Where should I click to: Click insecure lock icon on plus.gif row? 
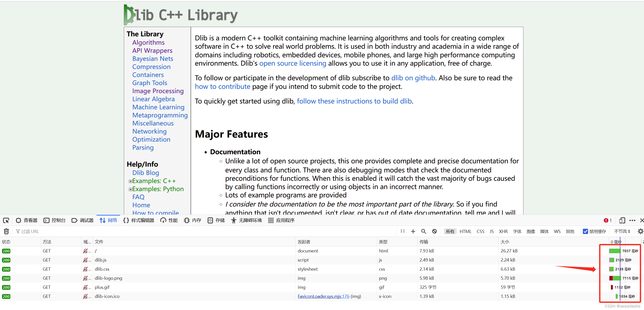[85, 287]
